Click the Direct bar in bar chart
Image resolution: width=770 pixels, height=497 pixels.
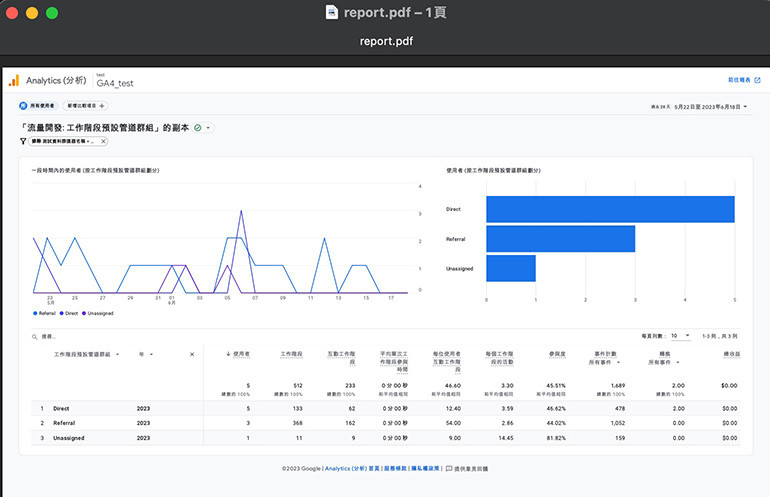point(610,209)
